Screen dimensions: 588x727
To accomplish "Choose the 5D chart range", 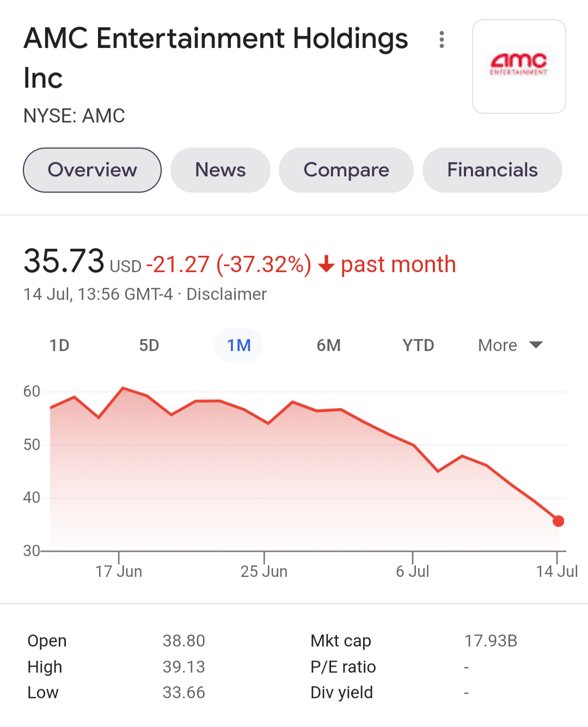I will tap(149, 345).
